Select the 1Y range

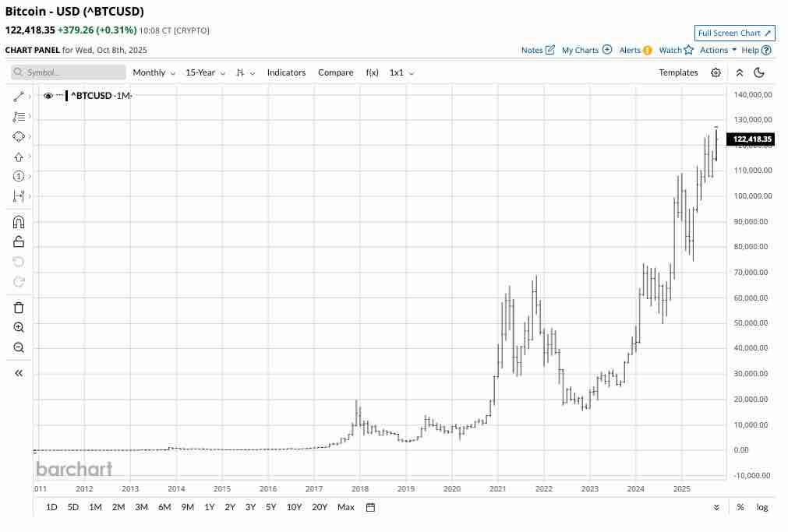pos(210,507)
